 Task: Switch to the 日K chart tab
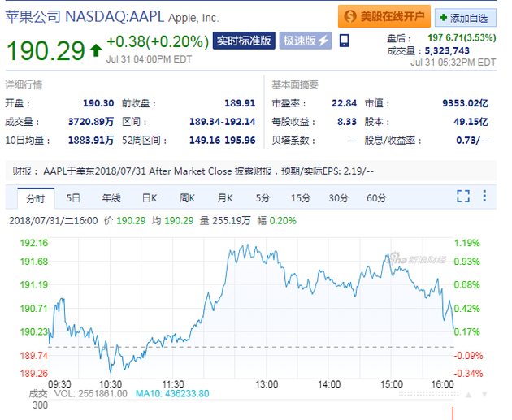click(x=150, y=198)
